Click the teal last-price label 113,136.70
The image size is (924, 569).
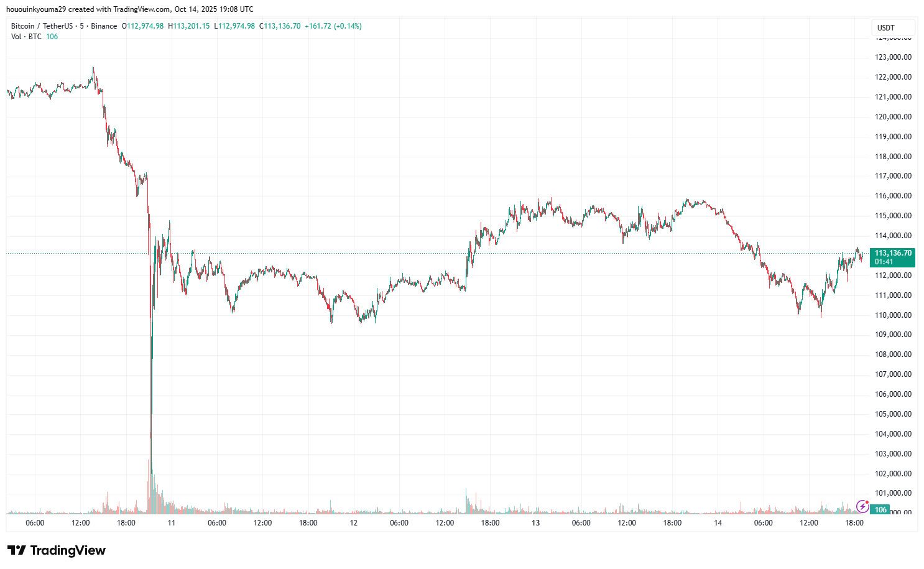pyautogui.click(x=893, y=253)
